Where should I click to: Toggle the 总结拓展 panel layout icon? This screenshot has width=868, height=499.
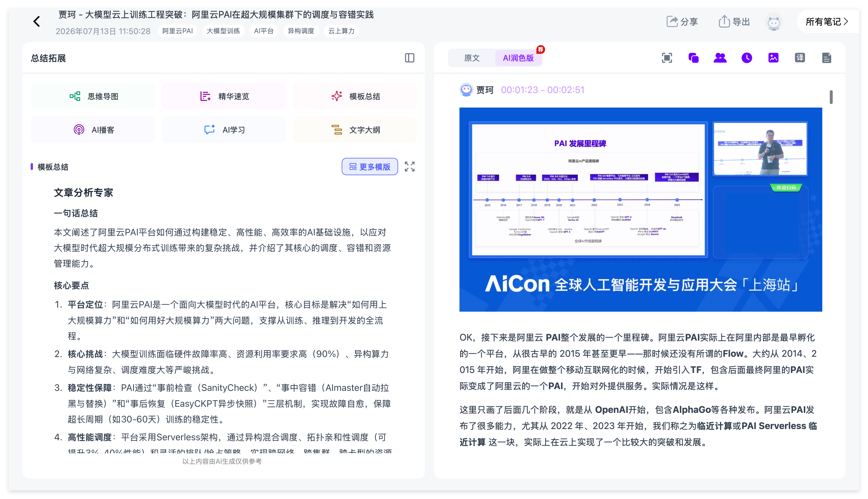[409, 58]
